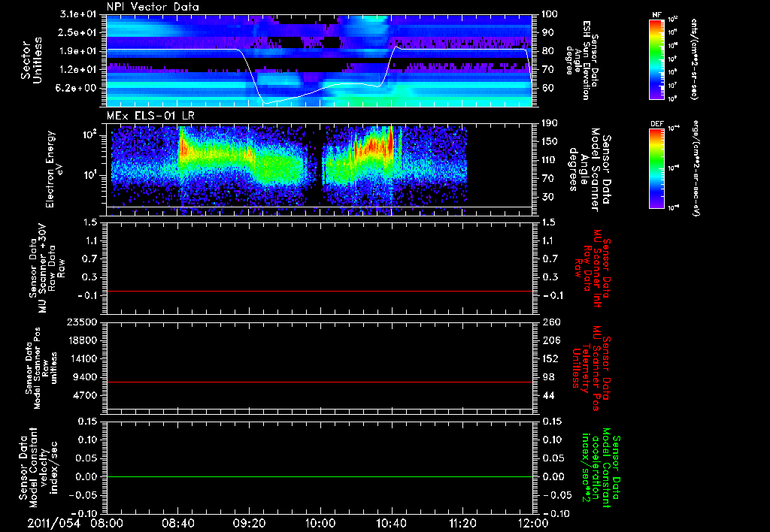770x532 pixels.
Task: Click the 'Sector Unitless' axis label
Action: tap(32, 60)
